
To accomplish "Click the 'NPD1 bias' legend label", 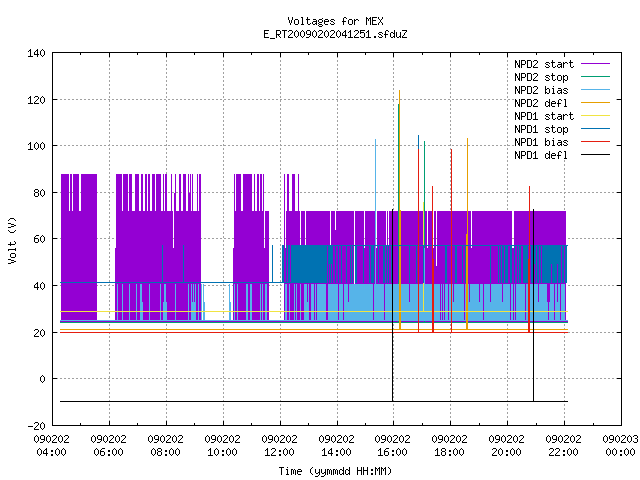I will pyautogui.click(x=541, y=142).
